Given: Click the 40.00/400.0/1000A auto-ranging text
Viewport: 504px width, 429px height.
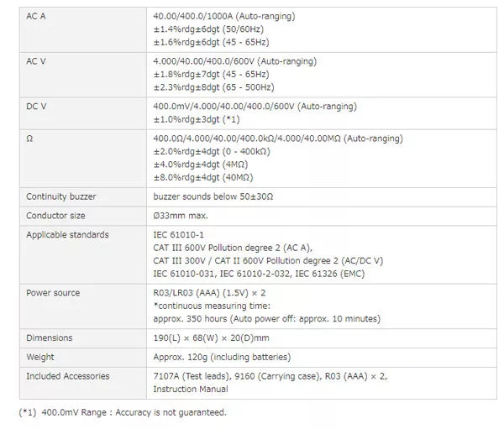Looking at the screenshot, I should pyautogui.click(x=223, y=16).
